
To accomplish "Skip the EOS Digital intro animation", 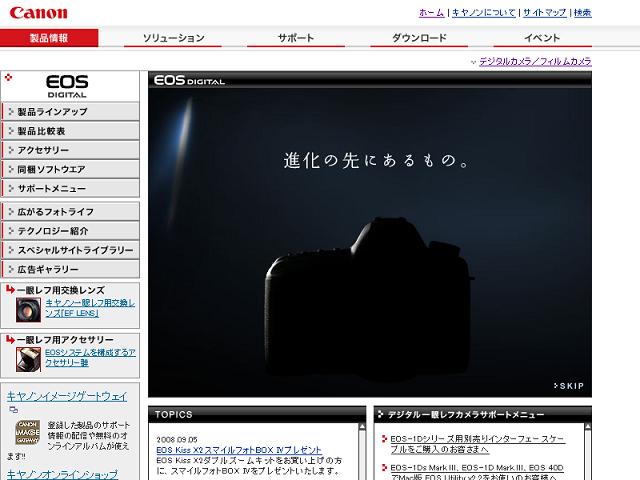I will point(569,386).
